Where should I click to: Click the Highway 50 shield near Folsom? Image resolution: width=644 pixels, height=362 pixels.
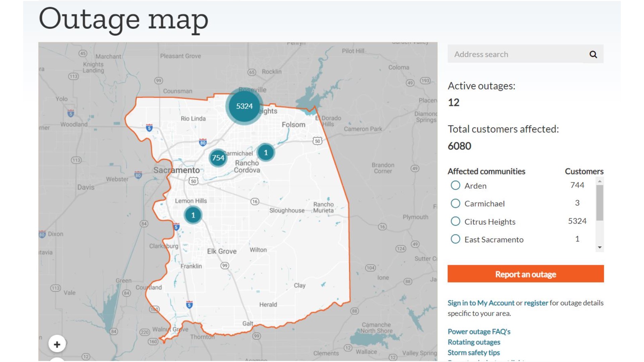click(x=317, y=141)
